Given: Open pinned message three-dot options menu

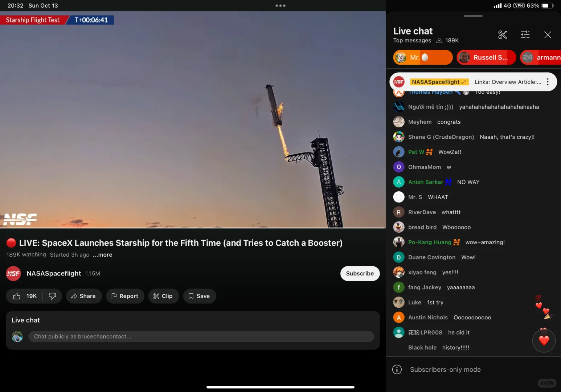Looking at the screenshot, I should pos(548,82).
